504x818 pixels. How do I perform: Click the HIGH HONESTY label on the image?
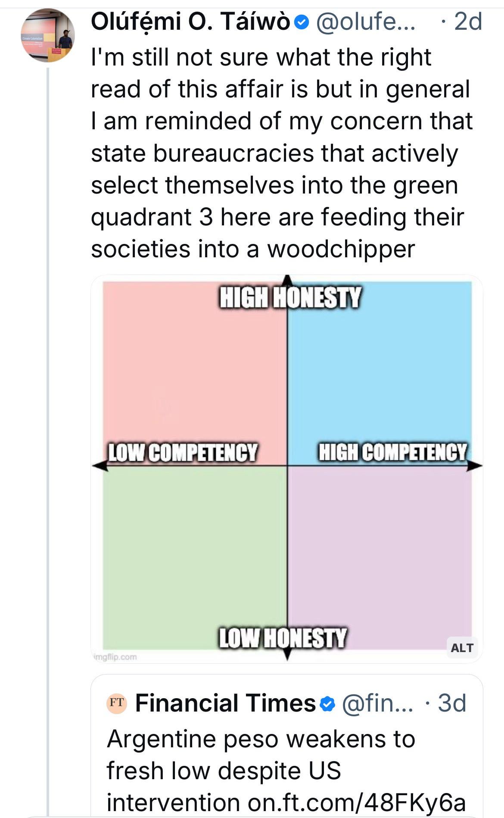[290, 297]
